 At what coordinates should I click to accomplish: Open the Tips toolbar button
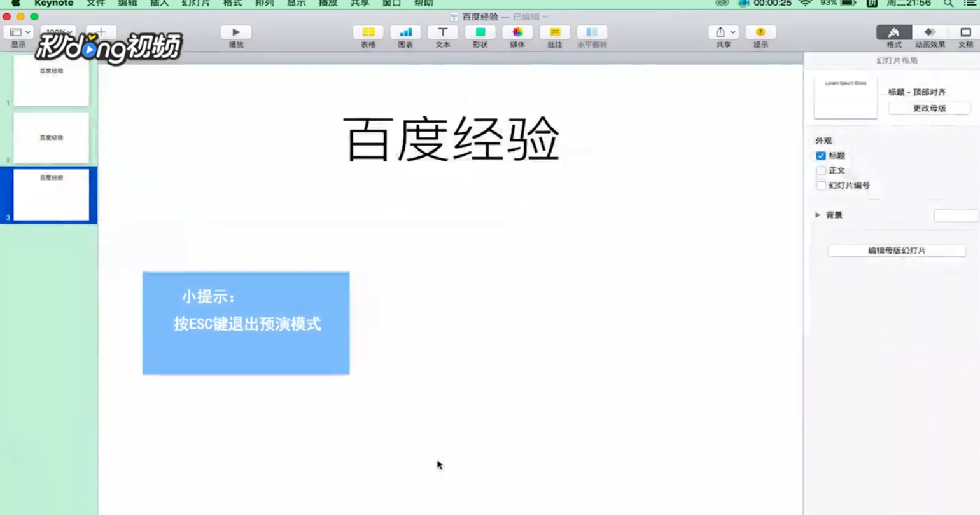tap(760, 32)
